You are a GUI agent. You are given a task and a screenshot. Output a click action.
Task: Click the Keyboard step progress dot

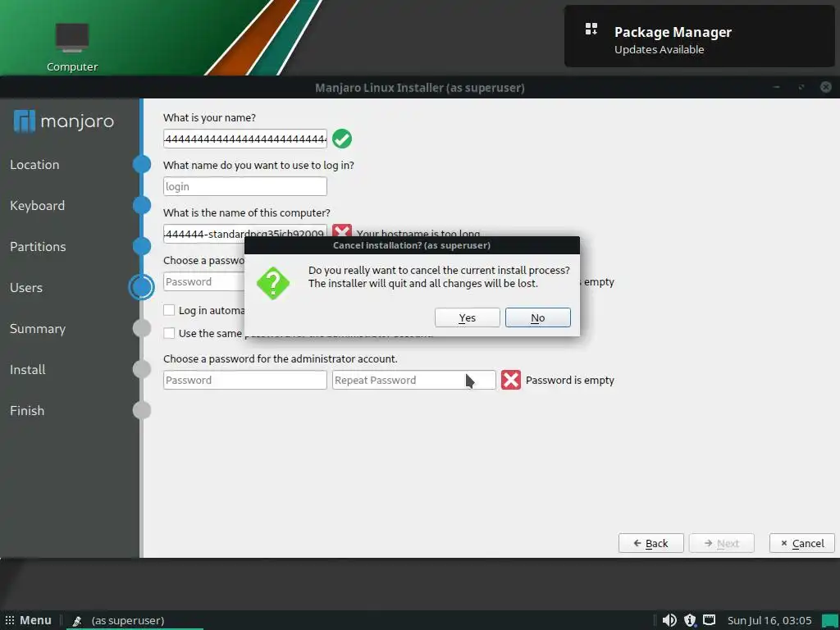tap(142, 206)
